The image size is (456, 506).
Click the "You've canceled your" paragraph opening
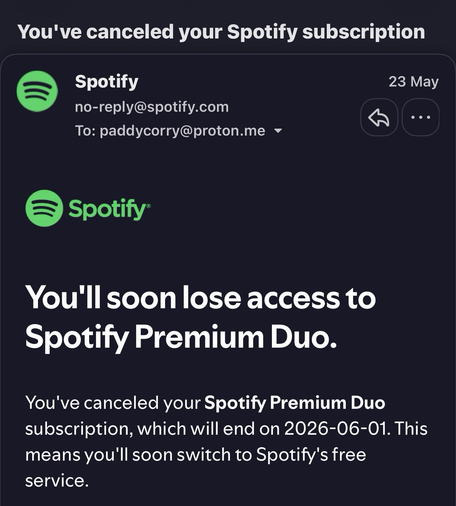[113, 403]
